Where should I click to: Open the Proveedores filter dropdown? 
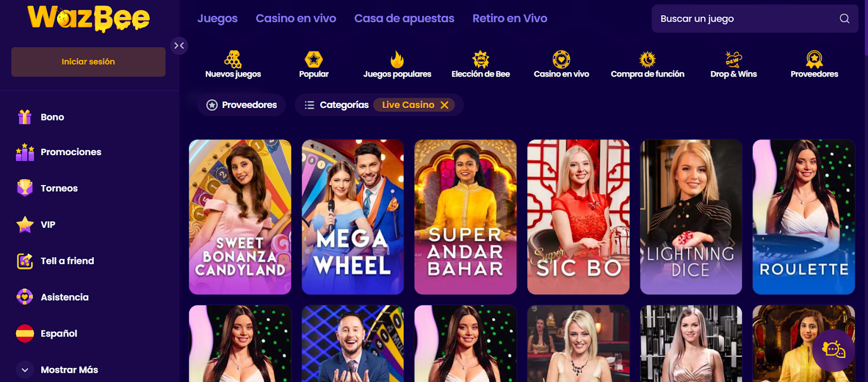click(241, 105)
